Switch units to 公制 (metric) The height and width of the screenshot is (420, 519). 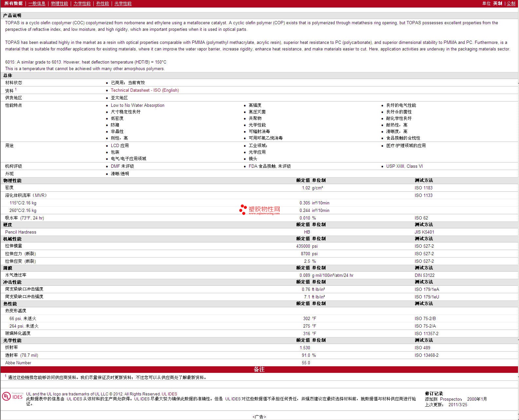click(x=511, y=3)
